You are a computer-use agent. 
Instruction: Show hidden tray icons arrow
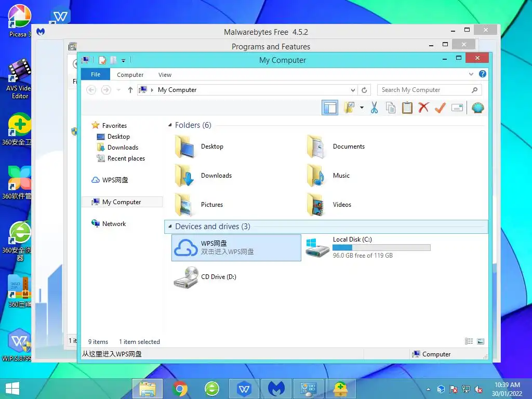tap(428, 390)
